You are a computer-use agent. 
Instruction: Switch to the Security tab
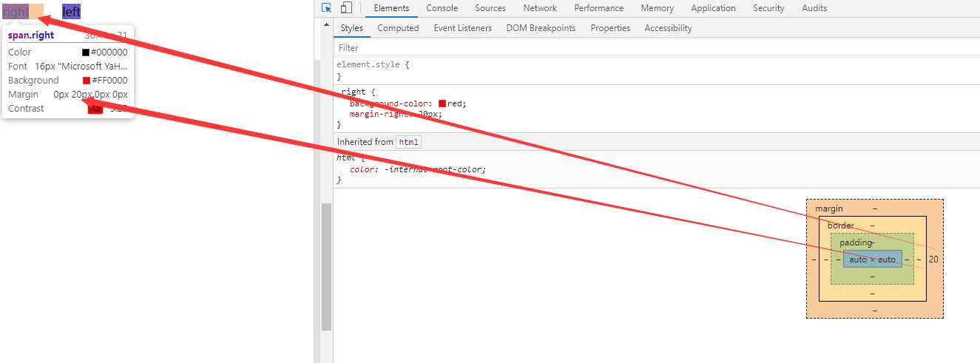[768, 8]
